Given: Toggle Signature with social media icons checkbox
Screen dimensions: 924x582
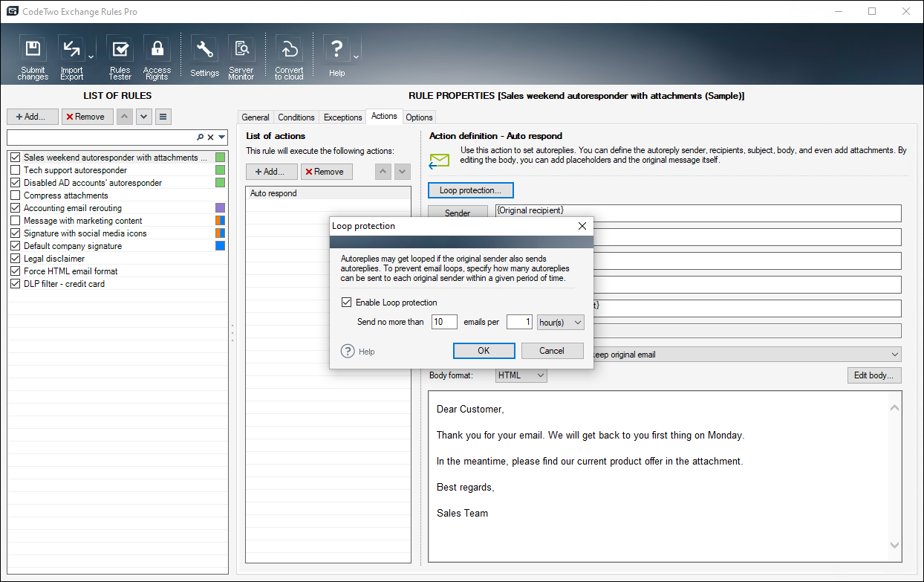Looking at the screenshot, I should tap(16, 233).
